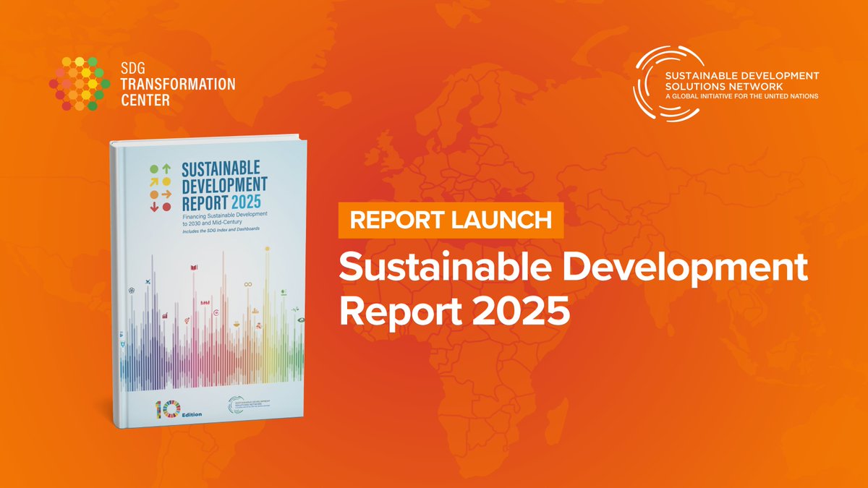Click the SDG Transformation Center hexagon logo
This screenshot has width=868, height=488.
tap(80, 82)
